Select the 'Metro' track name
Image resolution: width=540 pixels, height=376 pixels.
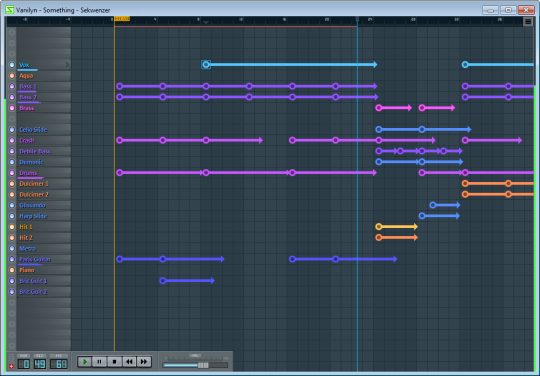[x=27, y=248]
